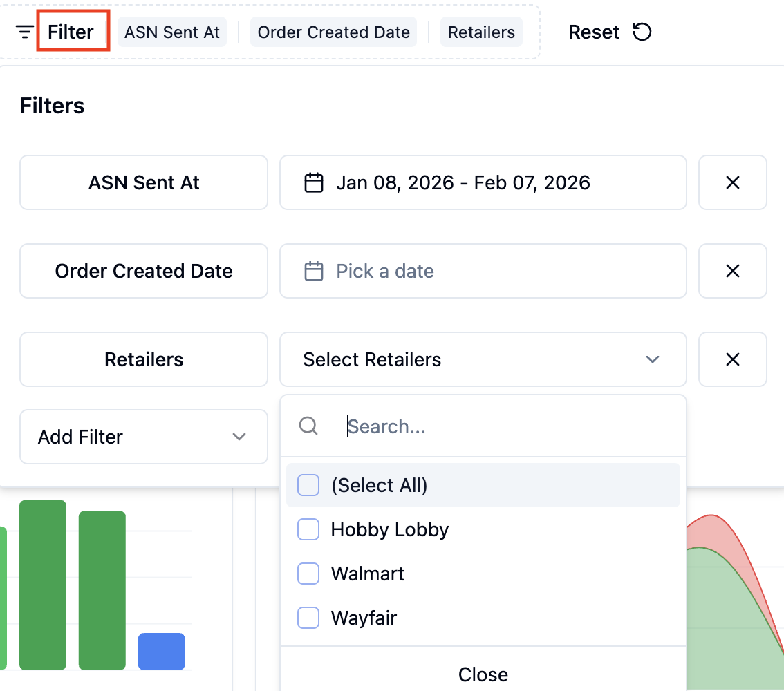Focus the retailer Search input field
Viewport: 784px width, 691px height.
click(x=510, y=426)
